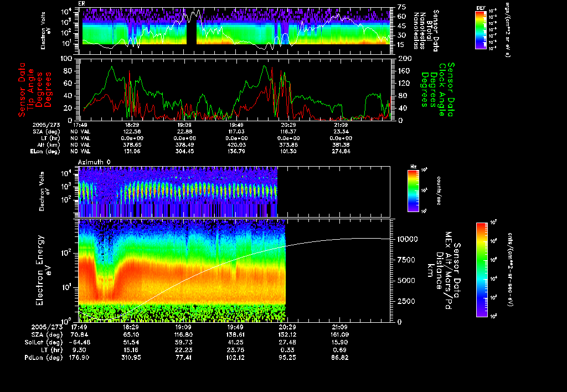
Task: Click the bottom SZA value 152.12
Action: pos(287,335)
